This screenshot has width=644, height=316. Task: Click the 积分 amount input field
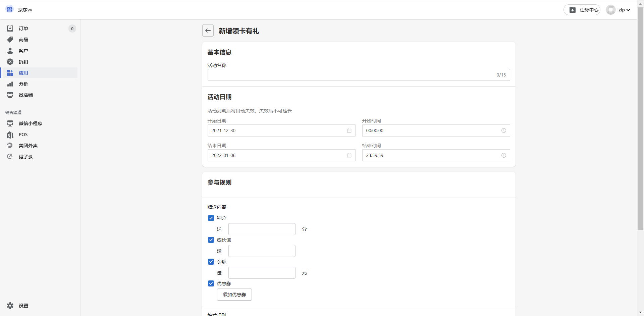click(262, 229)
